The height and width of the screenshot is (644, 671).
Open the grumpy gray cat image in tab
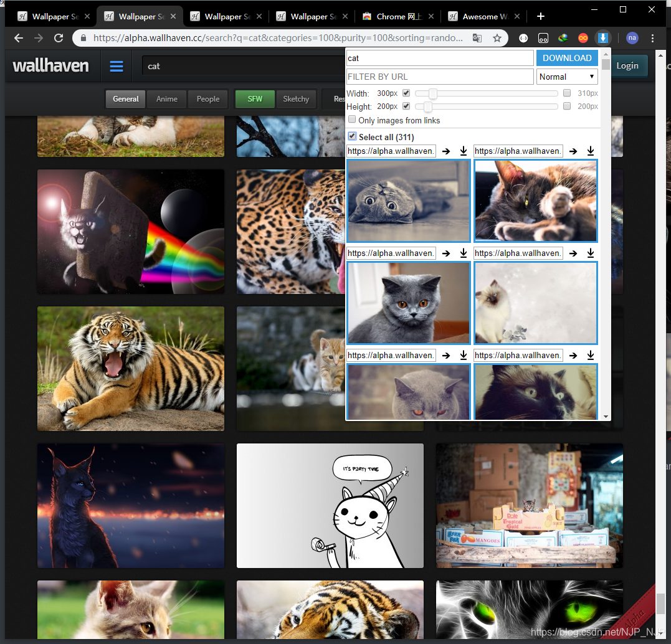pos(446,355)
